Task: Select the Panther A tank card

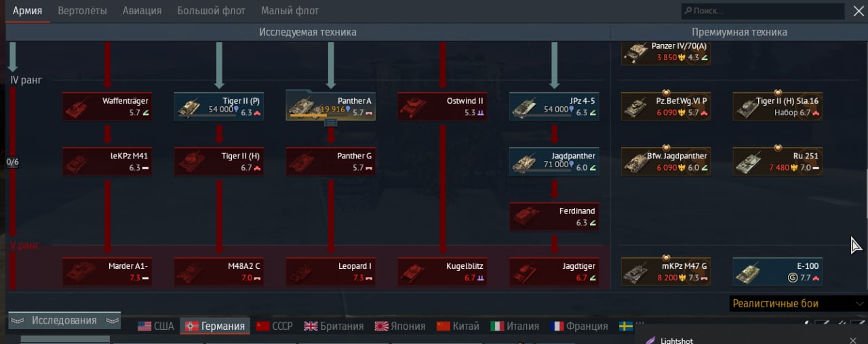Action: click(x=331, y=106)
